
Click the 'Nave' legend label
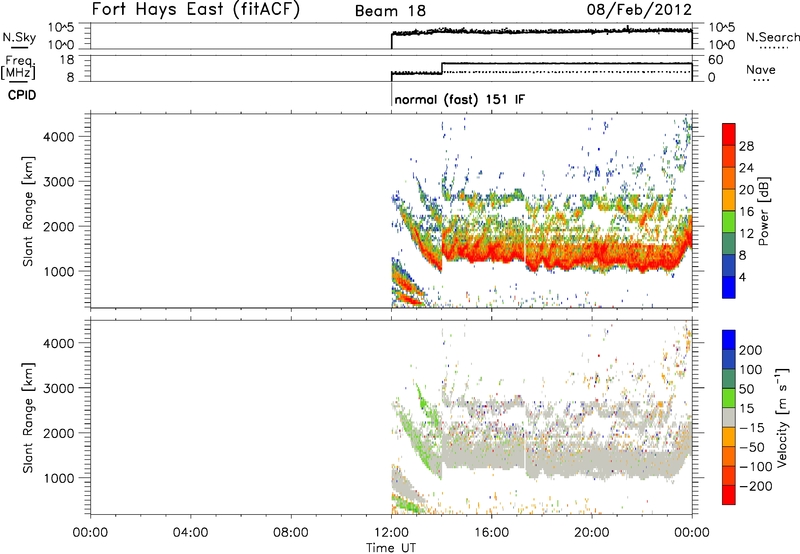(x=760, y=70)
